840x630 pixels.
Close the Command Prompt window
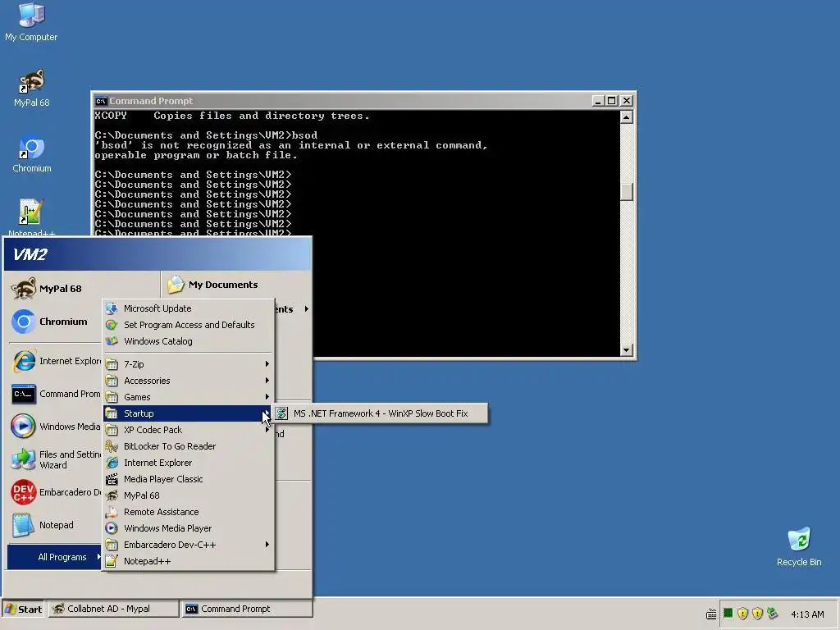(x=627, y=101)
